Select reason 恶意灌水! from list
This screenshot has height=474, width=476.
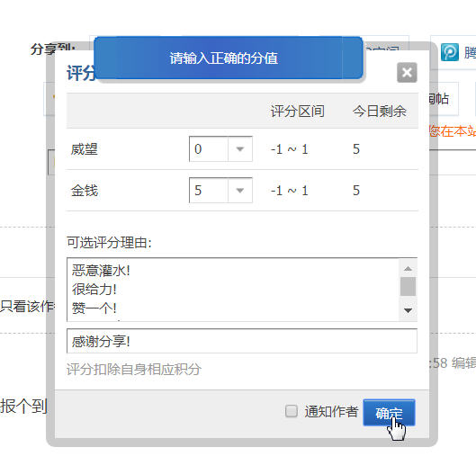101,270
